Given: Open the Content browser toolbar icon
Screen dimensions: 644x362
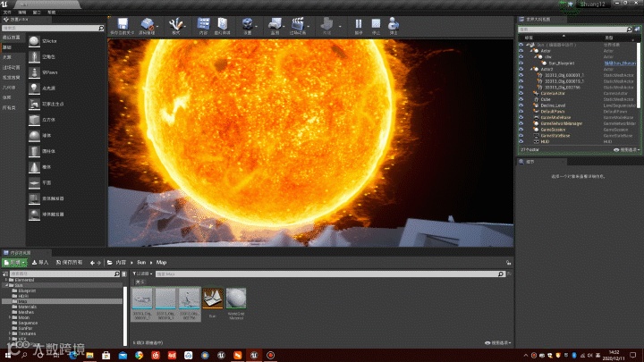Looking at the screenshot, I should [203, 25].
